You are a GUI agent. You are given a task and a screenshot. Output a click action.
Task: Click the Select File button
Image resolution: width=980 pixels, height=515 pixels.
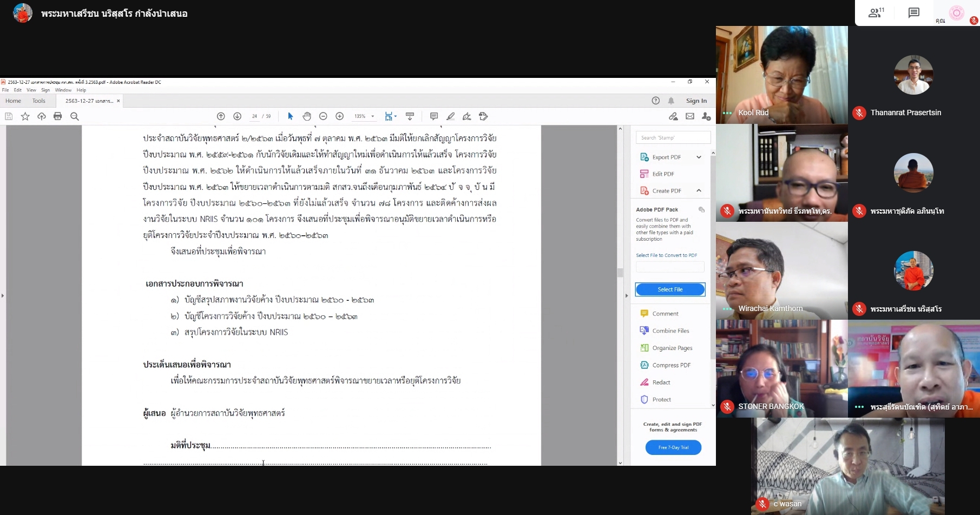[670, 289]
